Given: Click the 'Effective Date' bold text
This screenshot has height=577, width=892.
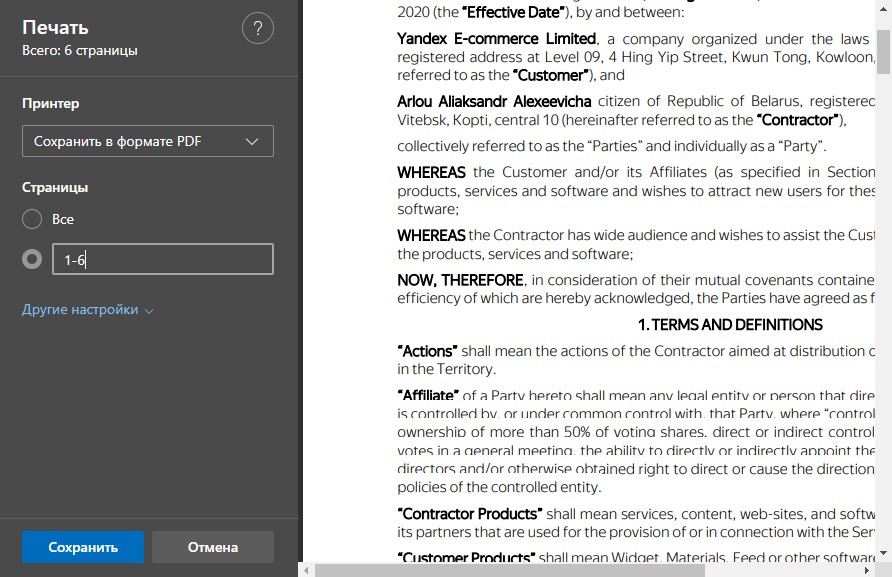Looking at the screenshot, I should coord(514,12).
